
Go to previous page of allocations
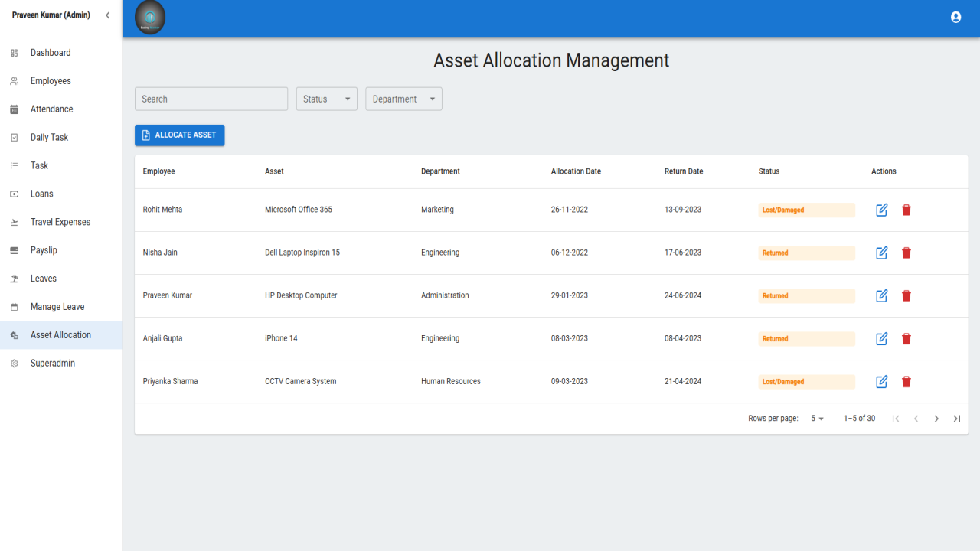point(916,419)
